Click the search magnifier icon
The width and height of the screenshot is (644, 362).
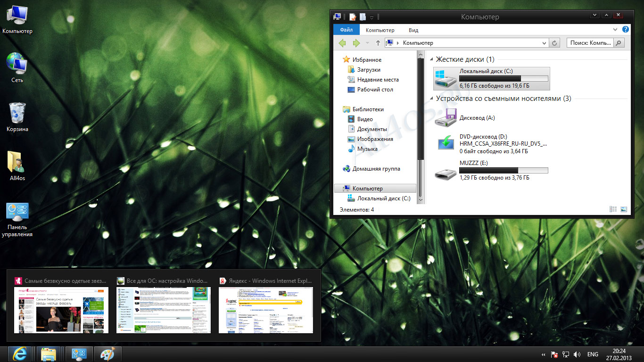619,43
